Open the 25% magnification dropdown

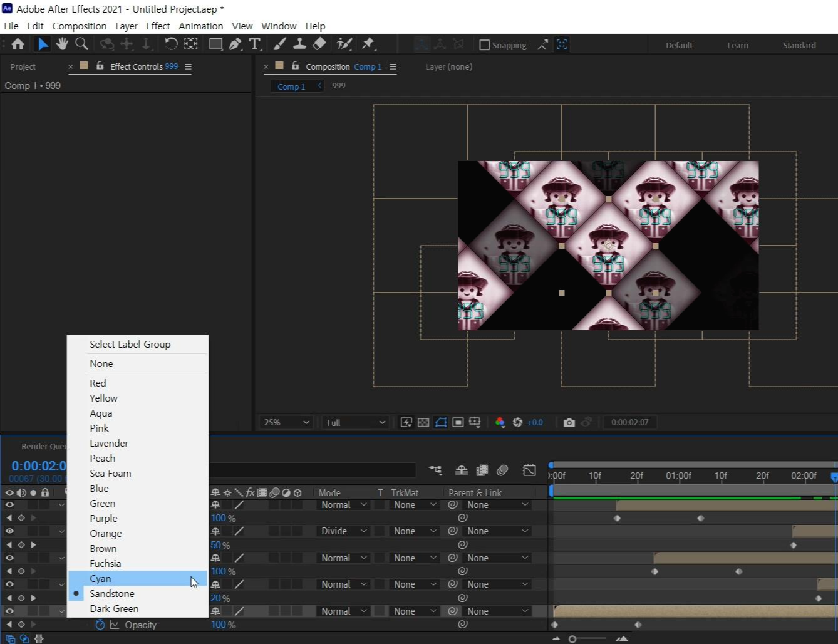[286, 422]
